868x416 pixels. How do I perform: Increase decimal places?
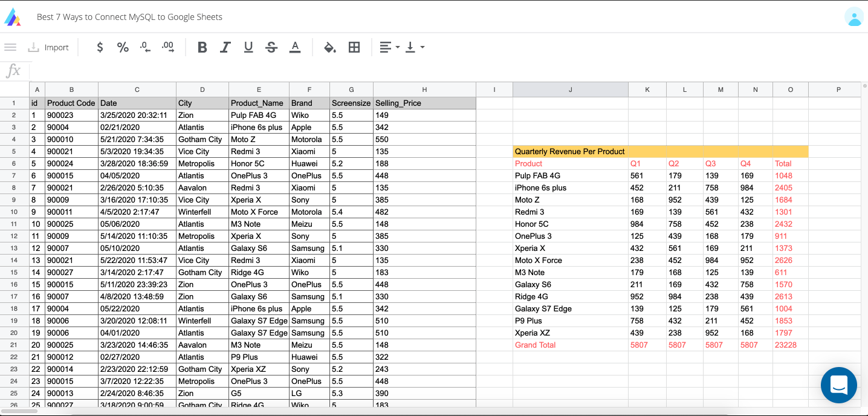(x=168, y=47)
